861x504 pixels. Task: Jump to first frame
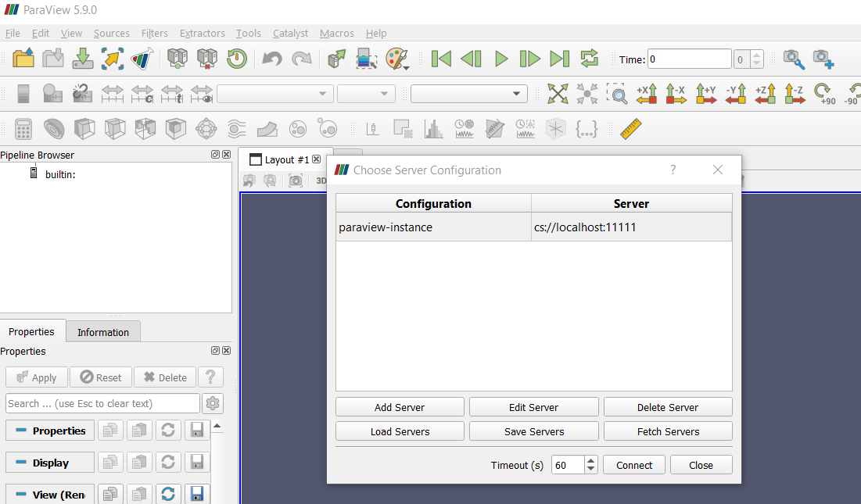click(x=442, y=59)
